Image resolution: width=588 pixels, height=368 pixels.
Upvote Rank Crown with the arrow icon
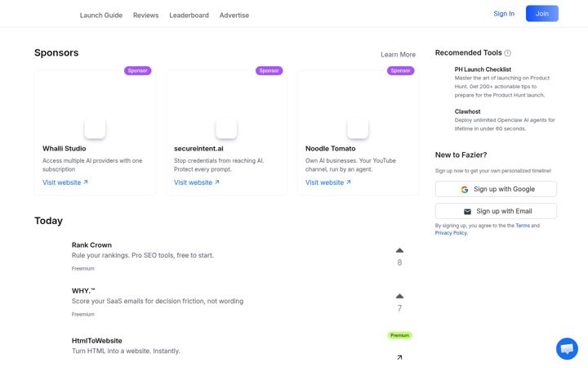[x=399, y=250]
